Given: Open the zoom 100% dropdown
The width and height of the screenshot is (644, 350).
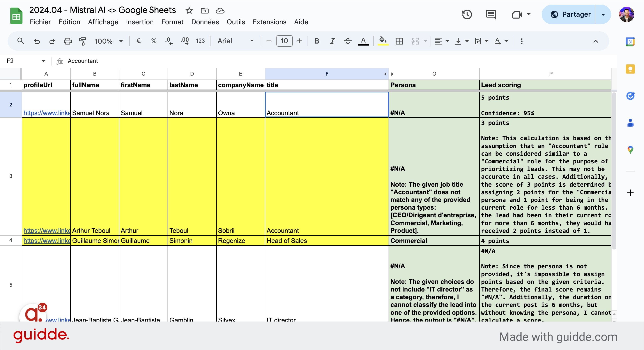Looking at the screenshot, I should pyautogui.click(x=109, y=41).
